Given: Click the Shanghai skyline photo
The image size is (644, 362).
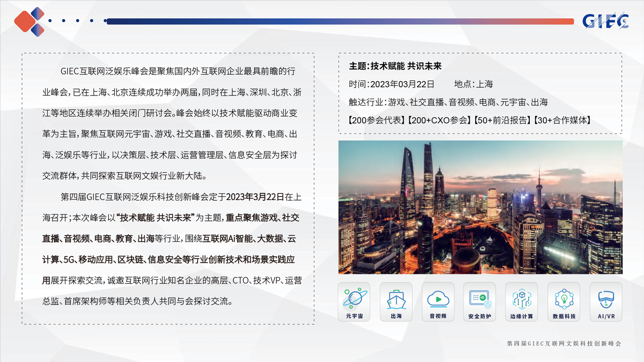Looking at the screenshot, I should [x=480, y=207].
